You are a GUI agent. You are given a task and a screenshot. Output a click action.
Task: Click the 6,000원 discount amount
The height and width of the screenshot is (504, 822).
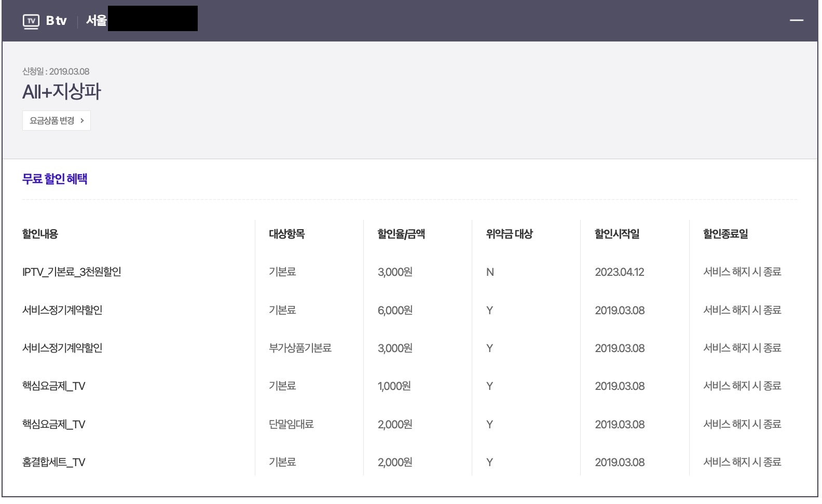pos(395,311)
